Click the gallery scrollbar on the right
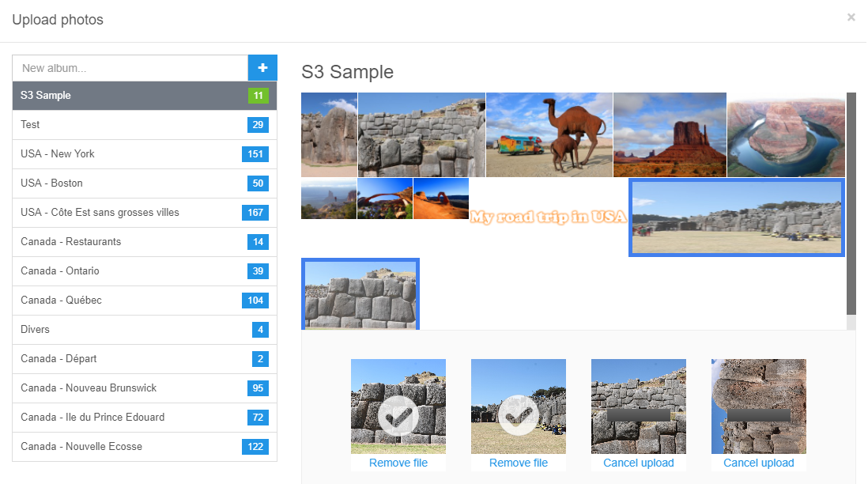868x484 pixels. pos(855,206)
